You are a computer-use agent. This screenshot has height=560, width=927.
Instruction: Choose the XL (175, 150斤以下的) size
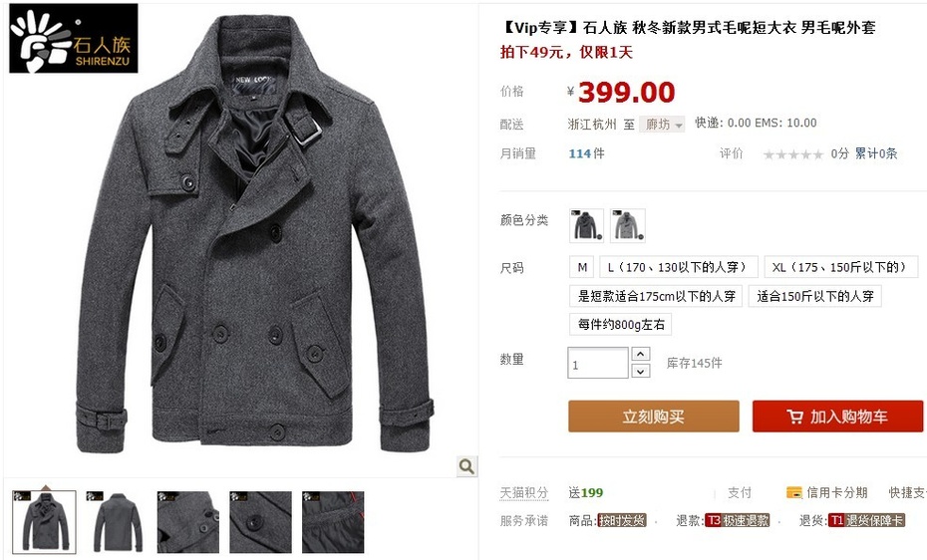coord(840,268)
